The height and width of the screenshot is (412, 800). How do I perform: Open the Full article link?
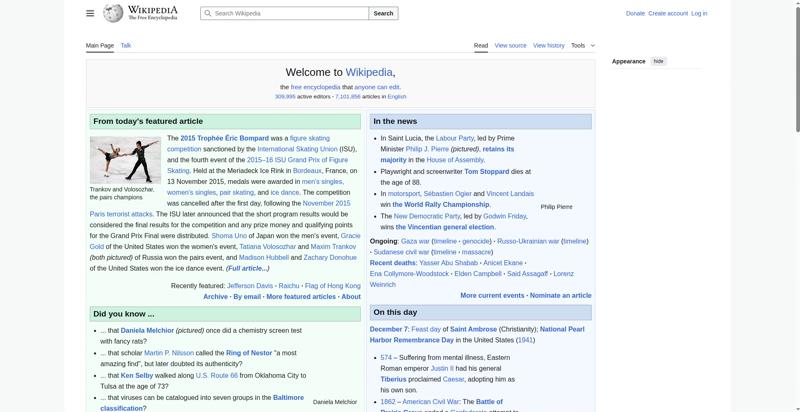click(x=247, y=268)
